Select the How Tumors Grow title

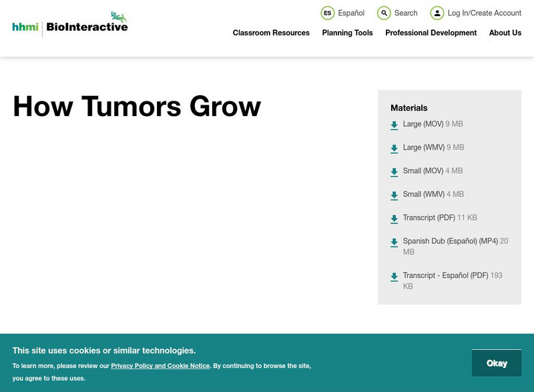click(137, 107)
